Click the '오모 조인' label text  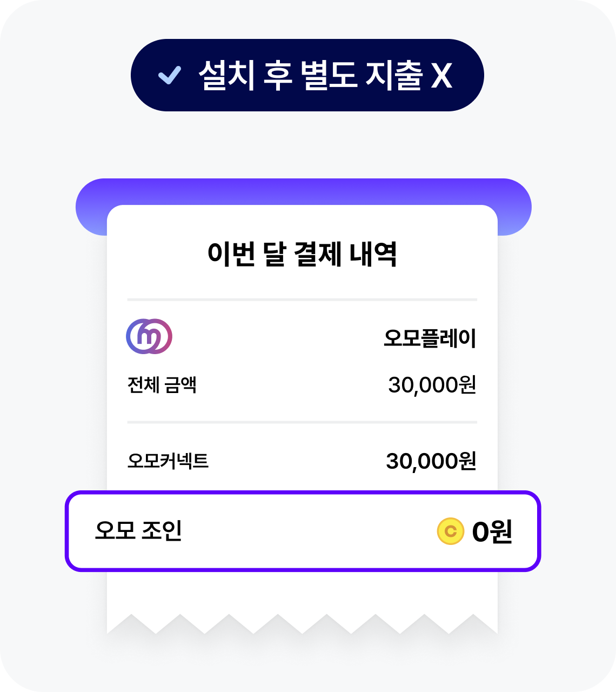point(139,530)
